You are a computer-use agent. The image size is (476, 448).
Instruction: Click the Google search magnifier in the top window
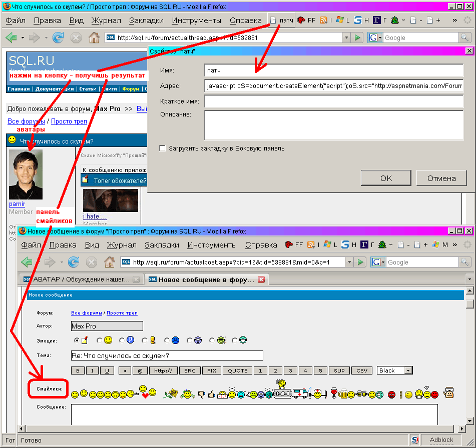click(465, 37)
